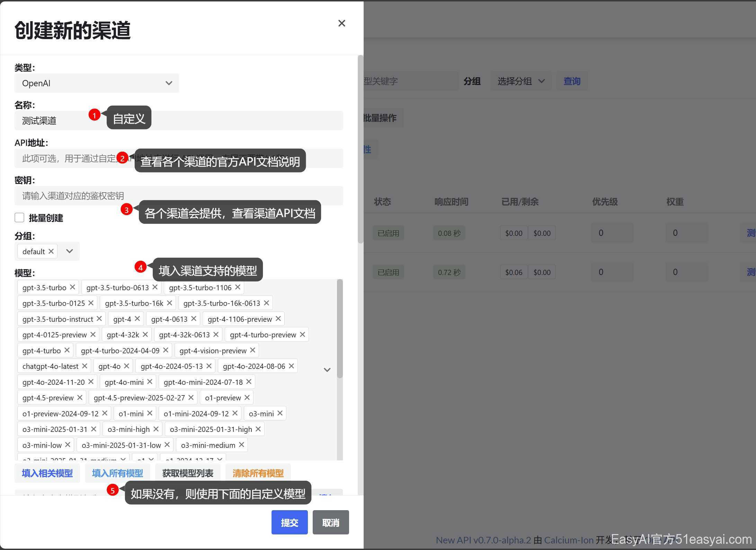
Task: Remove the gpt-4.5-preview model tag
Action: pos(80,398)
